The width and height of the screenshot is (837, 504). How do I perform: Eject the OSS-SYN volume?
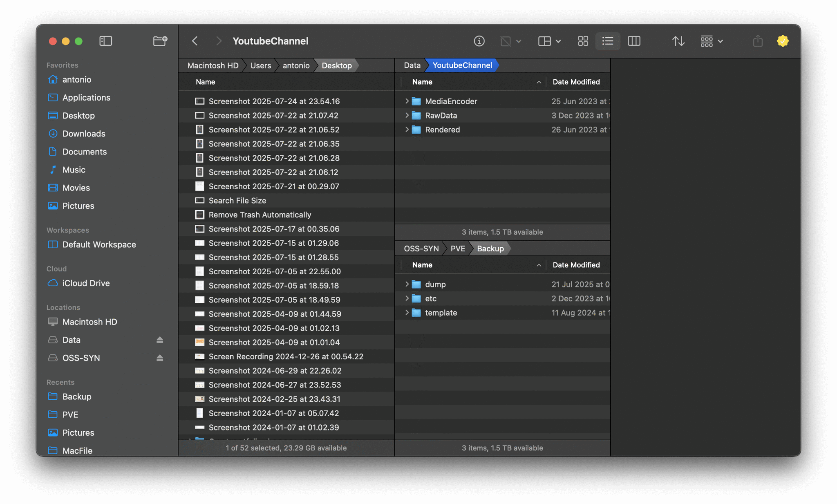pyautogui.click(x=159, y=358)
